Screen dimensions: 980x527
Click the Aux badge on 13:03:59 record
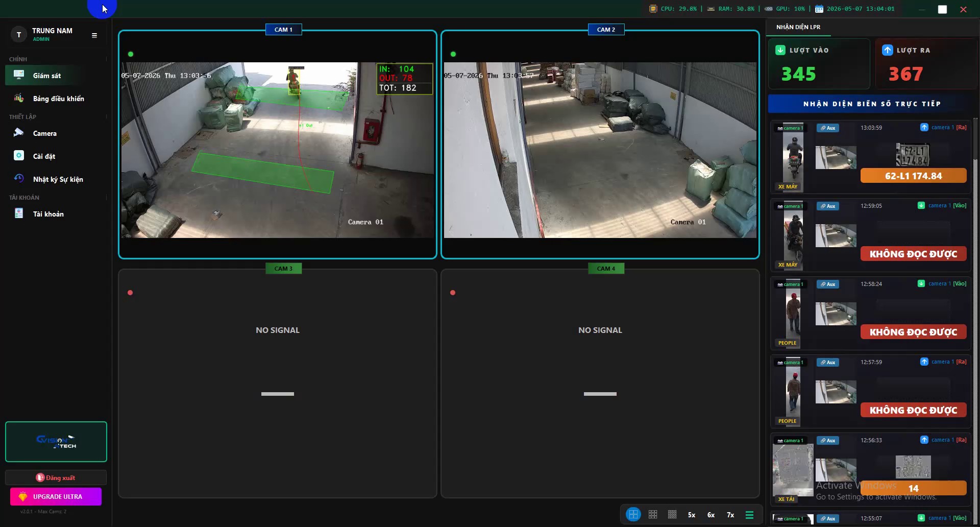828,128
